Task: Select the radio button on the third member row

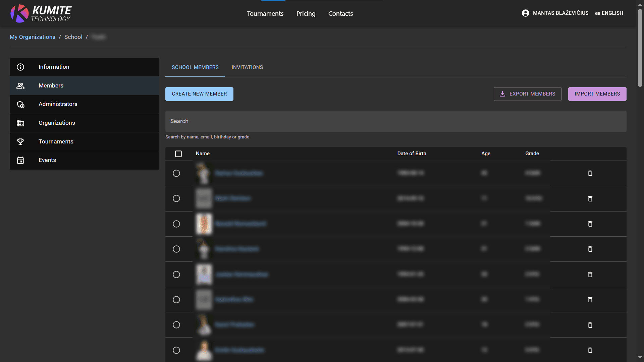Action: (x=176, y=224)
